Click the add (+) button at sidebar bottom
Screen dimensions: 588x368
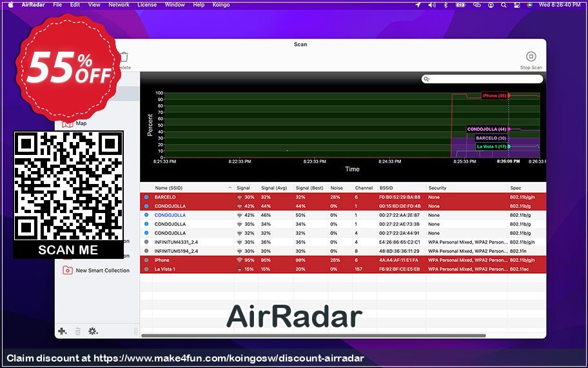pos(63,331)
